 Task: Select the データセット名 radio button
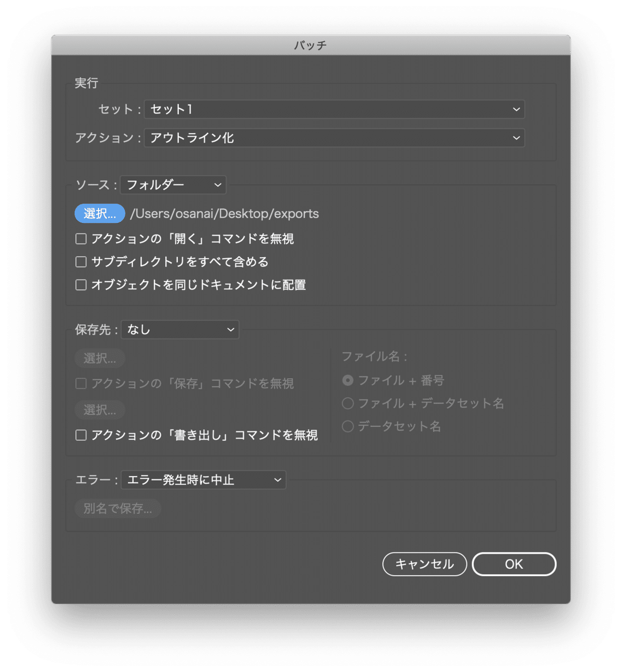[x=348, y=426]
